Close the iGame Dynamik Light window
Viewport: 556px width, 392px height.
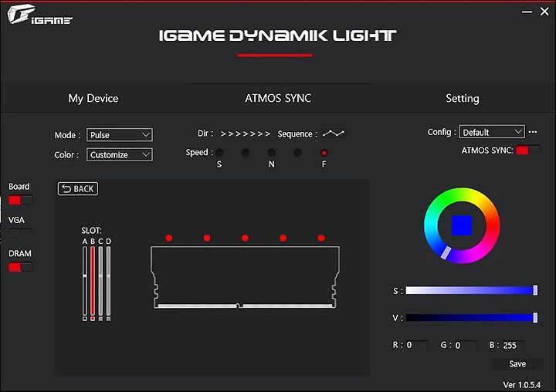[x=544, y=12]
